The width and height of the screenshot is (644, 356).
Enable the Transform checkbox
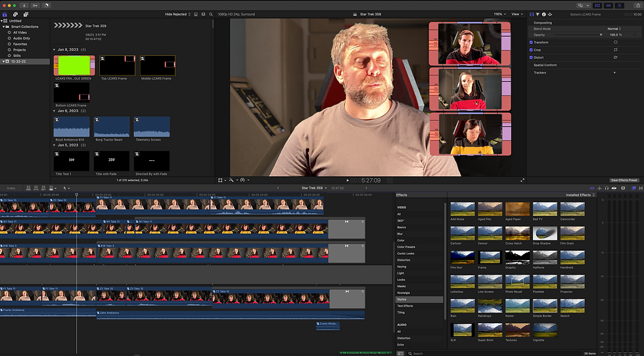click(x=531, y=42)
